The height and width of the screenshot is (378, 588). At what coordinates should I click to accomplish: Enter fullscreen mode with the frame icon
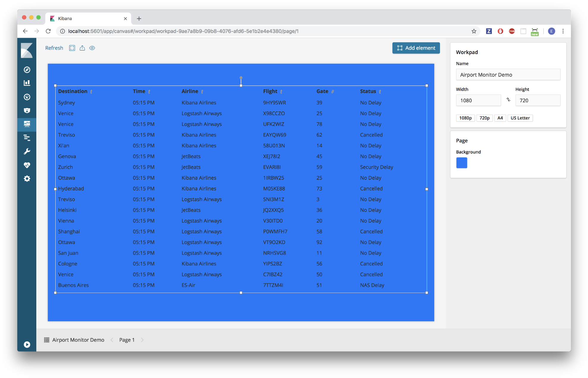click(x=72, y=48)
